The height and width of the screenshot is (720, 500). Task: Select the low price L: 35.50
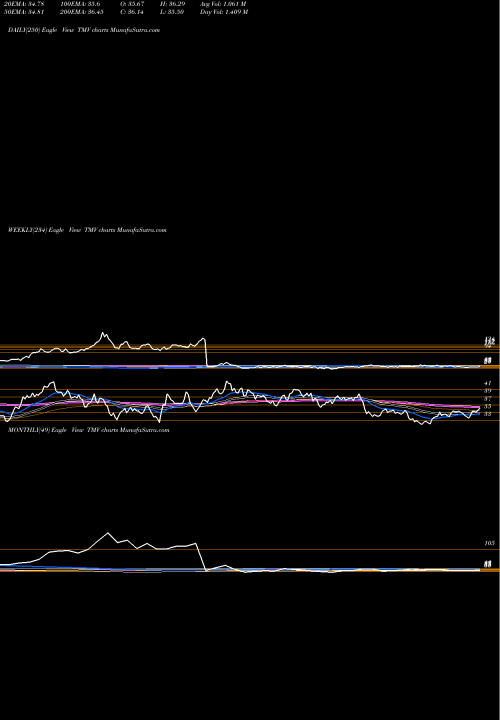point(174,12)
